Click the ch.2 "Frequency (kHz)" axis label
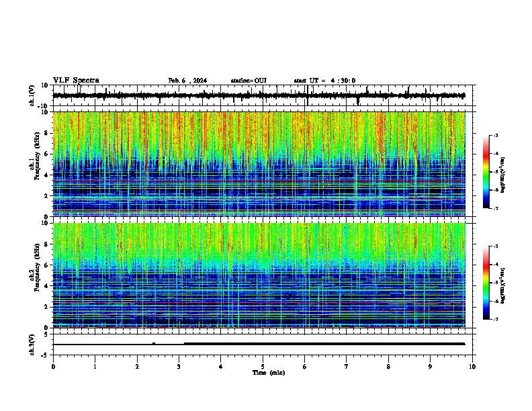 (36, 267)
